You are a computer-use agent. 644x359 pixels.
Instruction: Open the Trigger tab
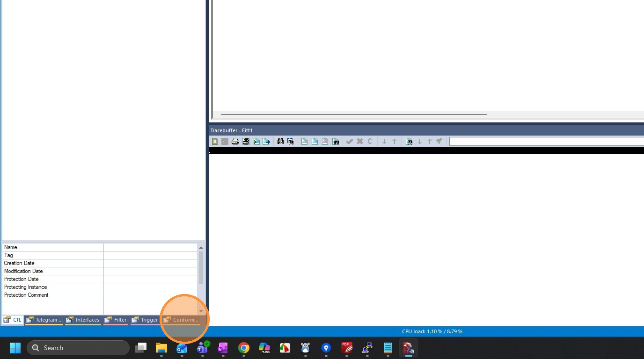pos(145,320)
